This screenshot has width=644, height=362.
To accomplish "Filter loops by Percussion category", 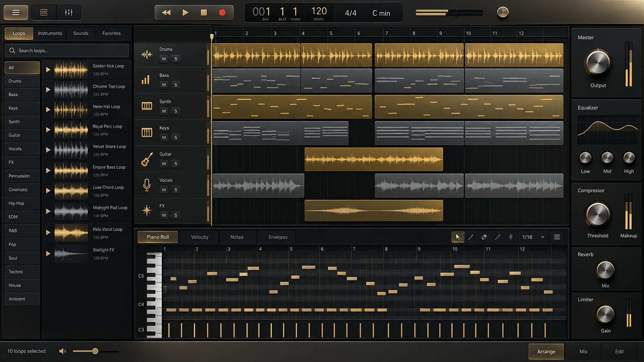I will click(22, 176).
